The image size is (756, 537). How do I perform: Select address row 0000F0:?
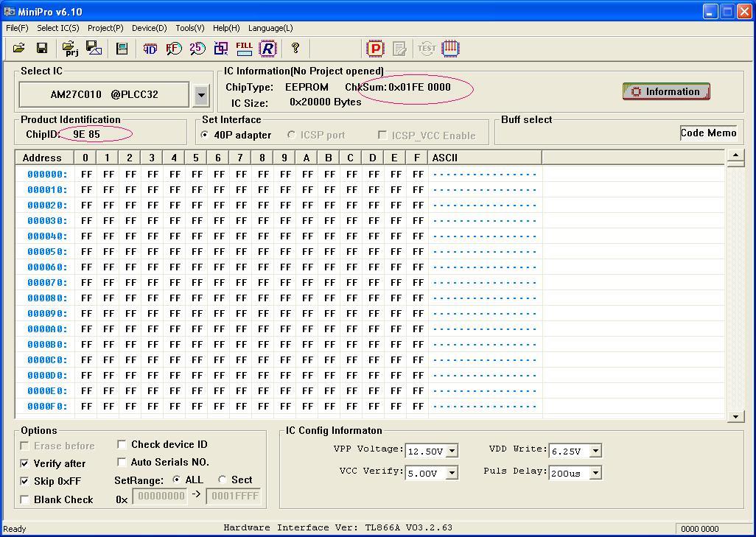pos(47,407)
